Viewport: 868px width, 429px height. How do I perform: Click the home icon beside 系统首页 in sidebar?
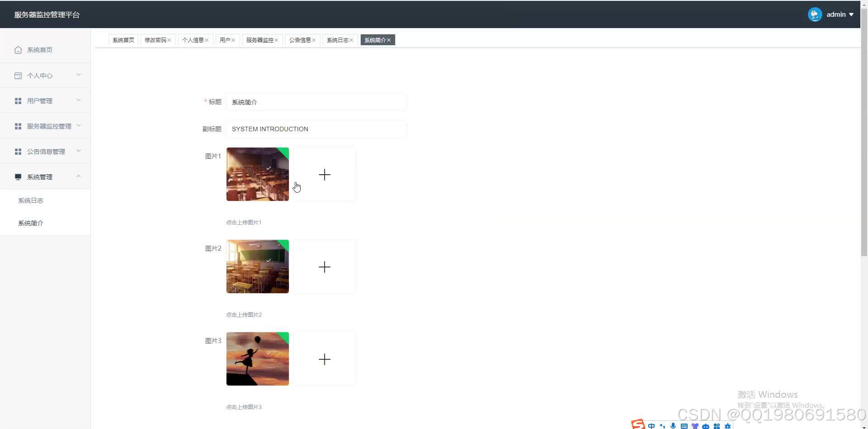tap(18, 50)
